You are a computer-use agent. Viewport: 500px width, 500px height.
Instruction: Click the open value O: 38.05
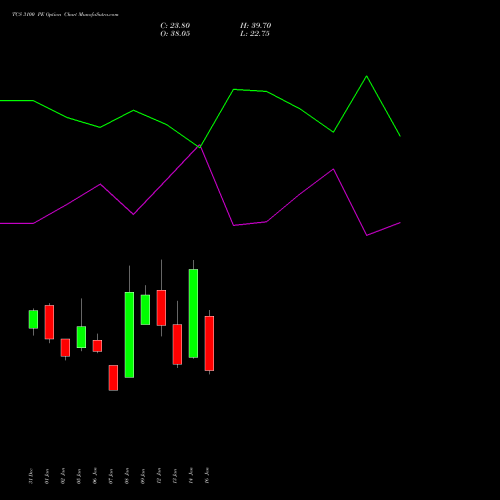click(175, 34)
